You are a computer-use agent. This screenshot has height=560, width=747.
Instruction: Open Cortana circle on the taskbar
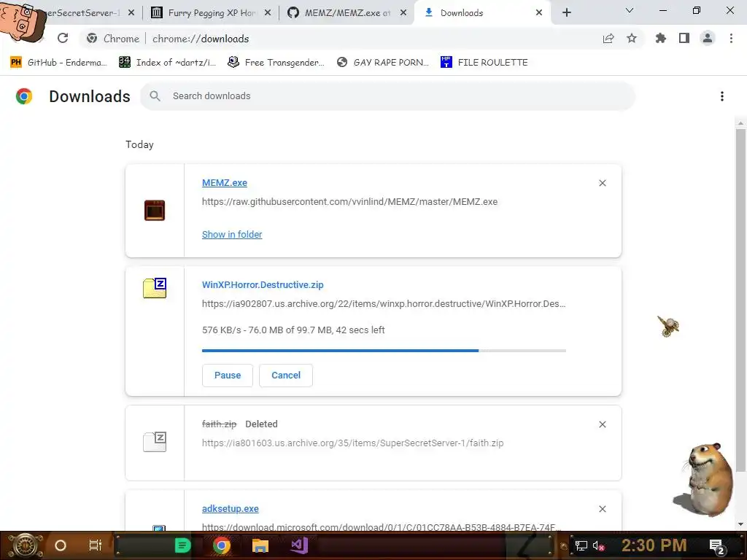pos(61,545)
